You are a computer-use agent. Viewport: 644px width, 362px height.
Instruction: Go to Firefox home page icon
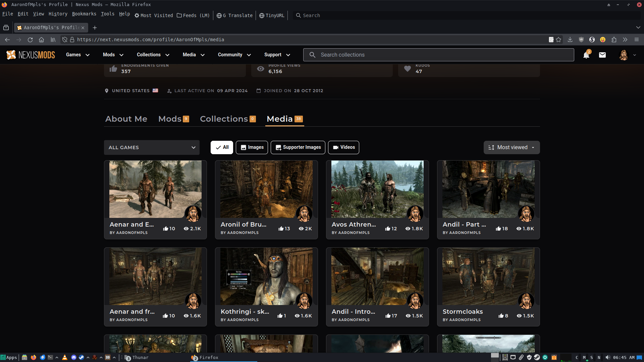(41, 40)
